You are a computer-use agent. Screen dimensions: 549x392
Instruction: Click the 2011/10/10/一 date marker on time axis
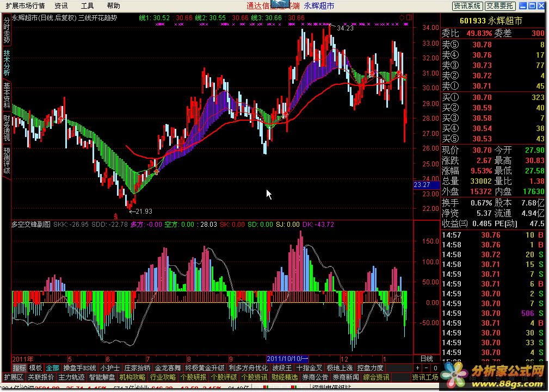click(x=287, y=359)
